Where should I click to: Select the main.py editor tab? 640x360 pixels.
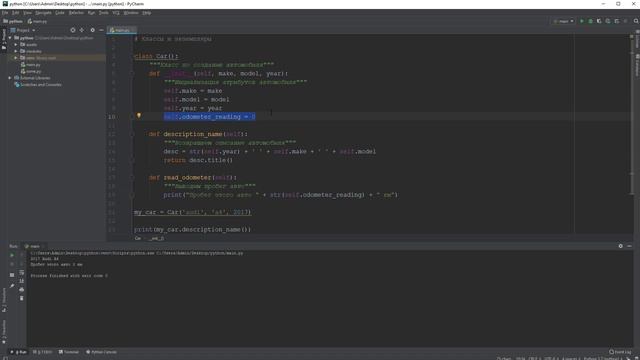click(121, 30)
